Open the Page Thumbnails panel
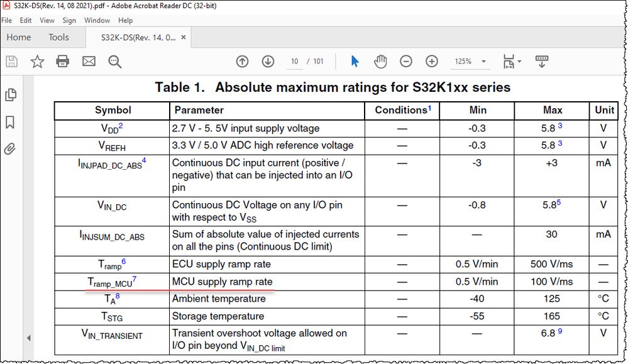Screen dimensions: 628x364 11,94
